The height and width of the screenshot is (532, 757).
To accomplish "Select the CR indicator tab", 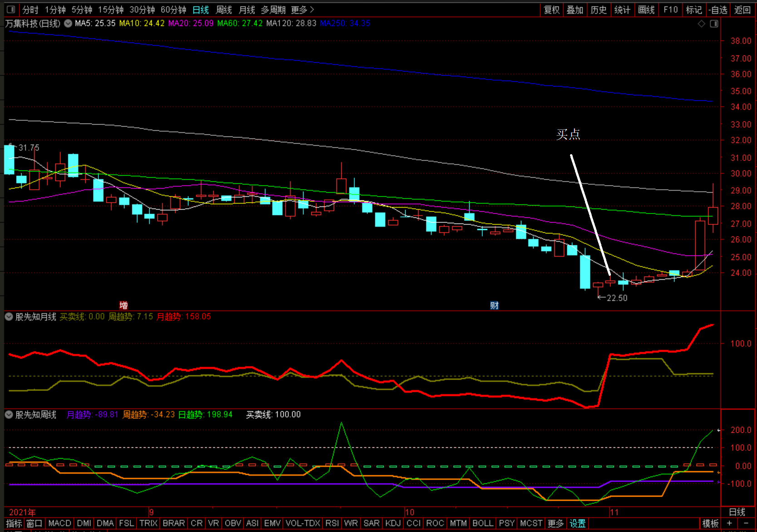I will click(197, 523).
